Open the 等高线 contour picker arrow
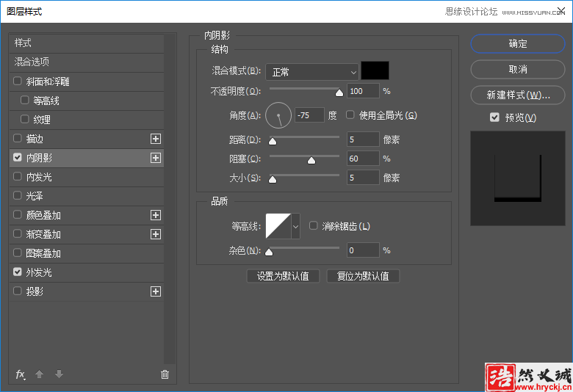The height and width of the screenshot is (392, 573). [x=295, y=227]
